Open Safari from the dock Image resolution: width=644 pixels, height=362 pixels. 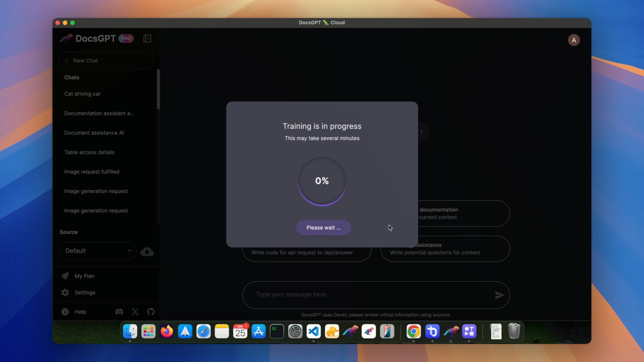click(x=203, y=331)
